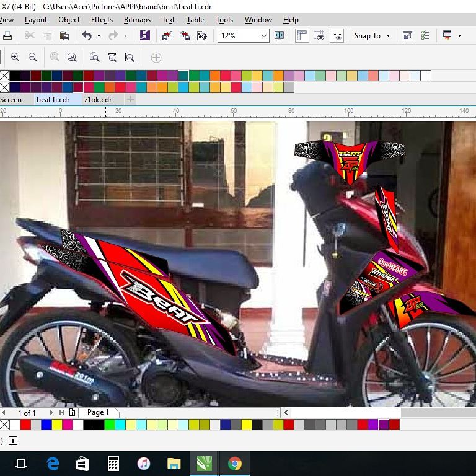Pick the red swatch in bottom palette
This screenshot has width=476, height=476.
click(25, 425)
